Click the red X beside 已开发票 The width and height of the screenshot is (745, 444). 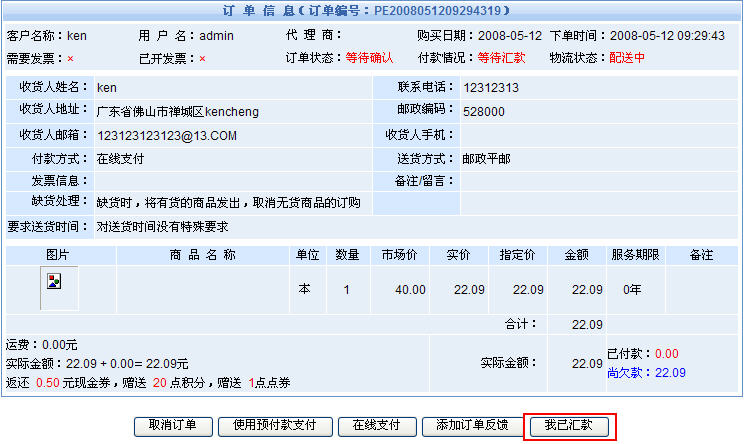202,58
